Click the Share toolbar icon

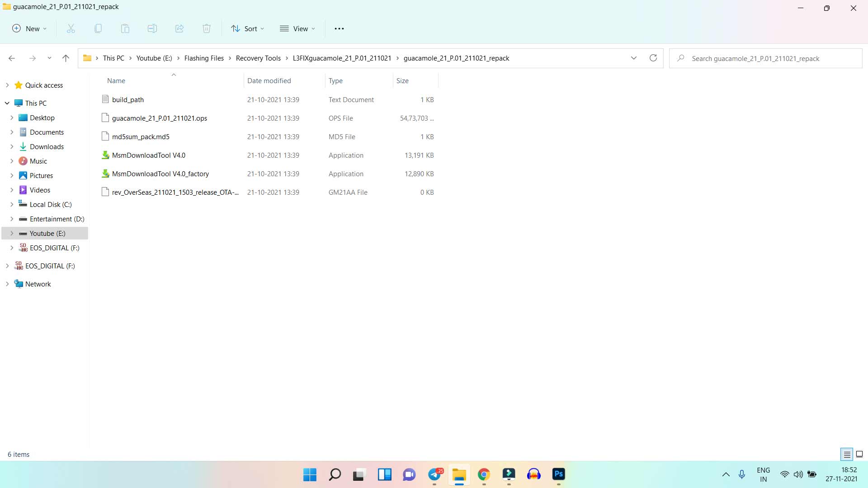179,28
